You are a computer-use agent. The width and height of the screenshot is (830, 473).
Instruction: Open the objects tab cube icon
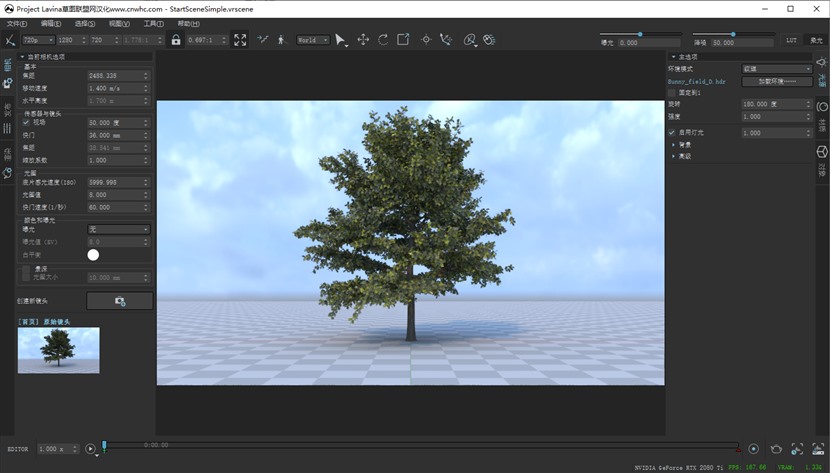(x=822, y=152)
